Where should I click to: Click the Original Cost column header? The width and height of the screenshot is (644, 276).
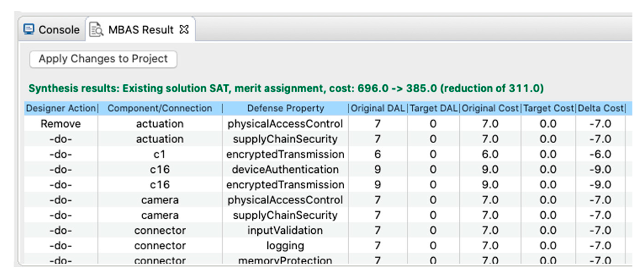[490, 108]
